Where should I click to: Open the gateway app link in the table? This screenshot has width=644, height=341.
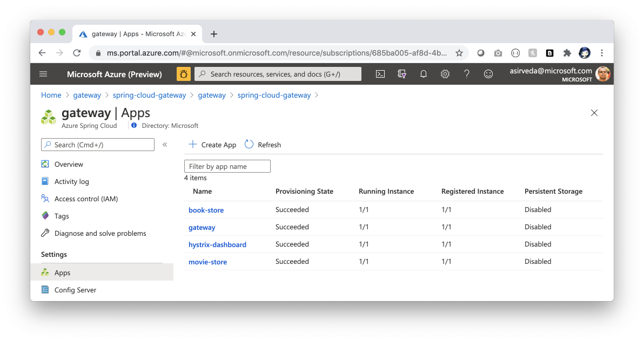click(202, 227)
